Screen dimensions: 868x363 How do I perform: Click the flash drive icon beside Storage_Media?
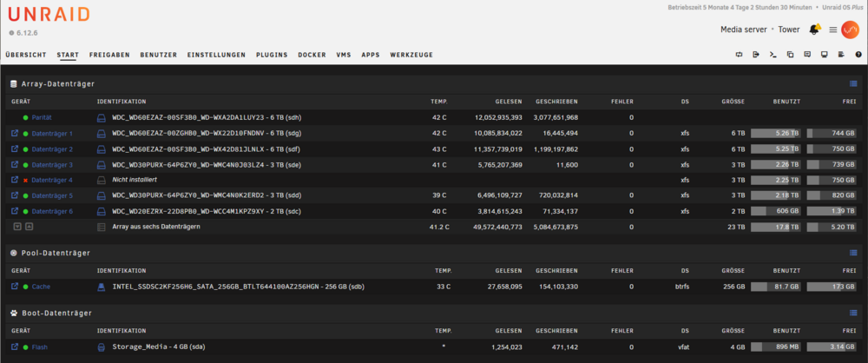click(x=102, y=347)
